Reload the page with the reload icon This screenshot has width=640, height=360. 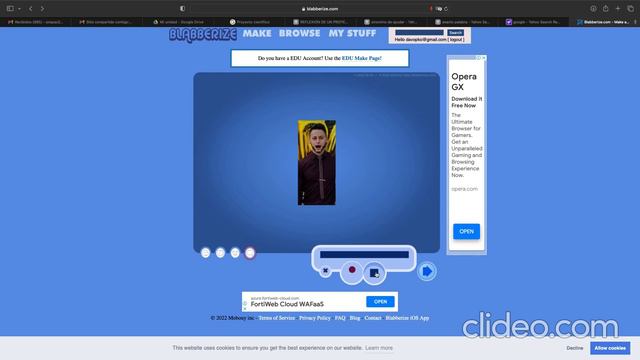click(446, 9)
